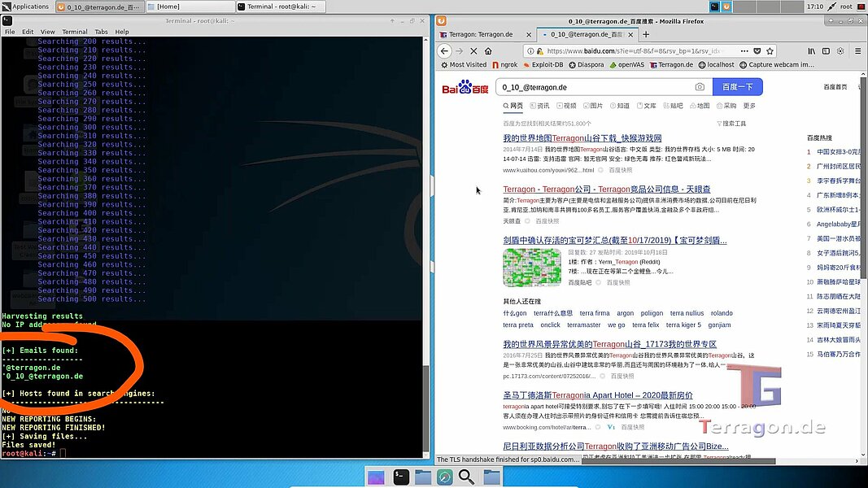This screenshot has height=488, width=868.
Task: Select Baidu 视频 search category
Action: [x=566, y=106]
